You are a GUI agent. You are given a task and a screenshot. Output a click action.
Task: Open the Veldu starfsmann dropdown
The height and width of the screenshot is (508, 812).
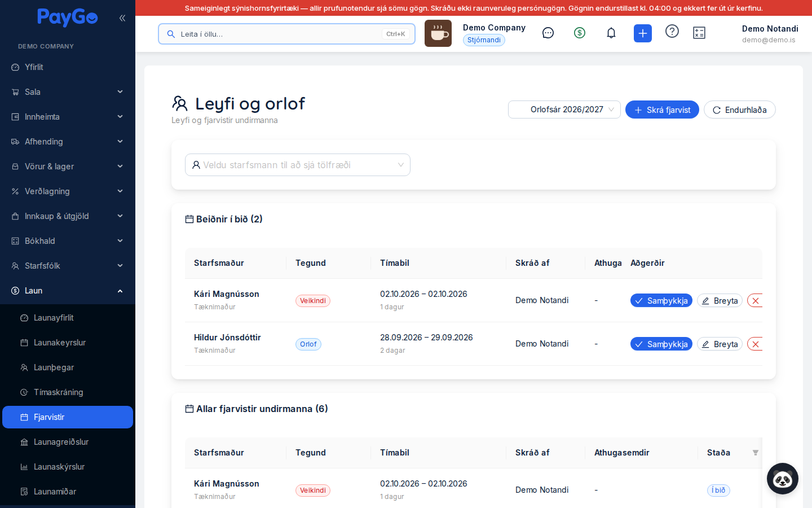(x=298, y=165)
